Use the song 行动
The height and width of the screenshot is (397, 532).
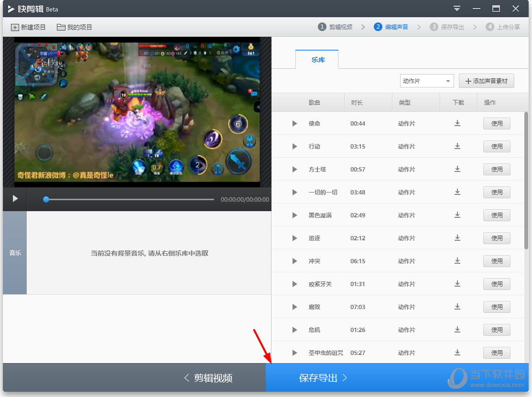(497, 147)
